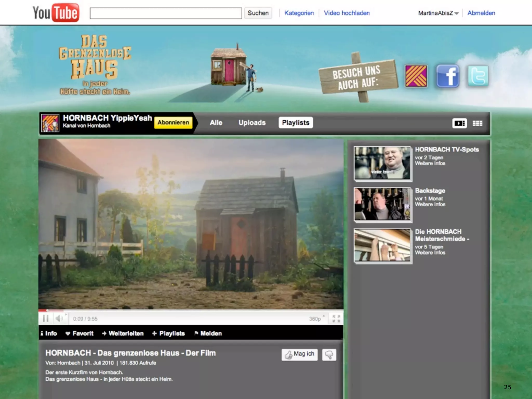The height and width of the screenshot is (399, 532).
Task: Open the Facebook icon link
Action: point(448,76)
